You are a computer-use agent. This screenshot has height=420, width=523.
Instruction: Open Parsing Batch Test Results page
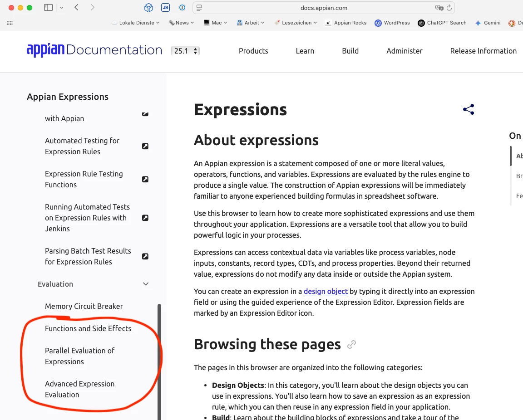[88, 256]
